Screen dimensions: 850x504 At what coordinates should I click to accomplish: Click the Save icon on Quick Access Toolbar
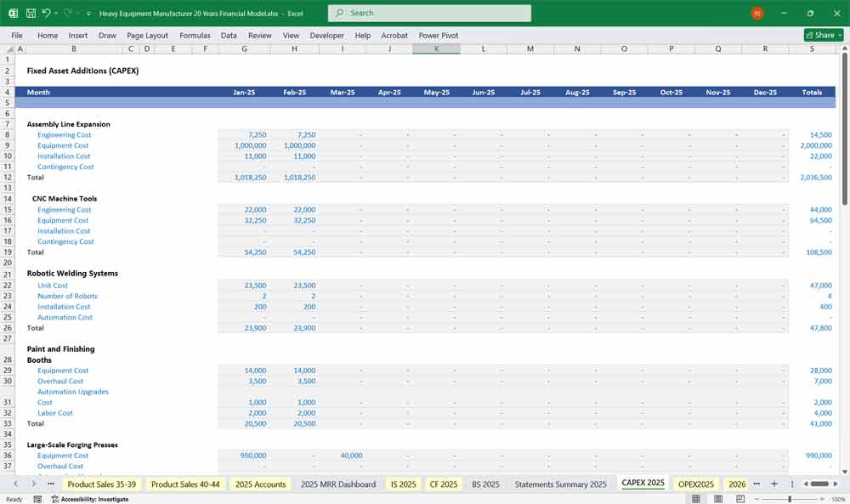click(30, 13)
